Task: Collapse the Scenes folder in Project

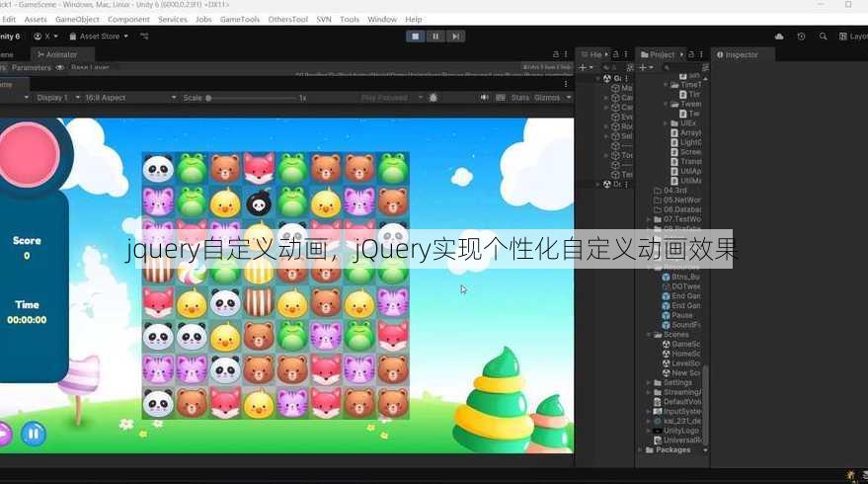Action: (650, 335)
